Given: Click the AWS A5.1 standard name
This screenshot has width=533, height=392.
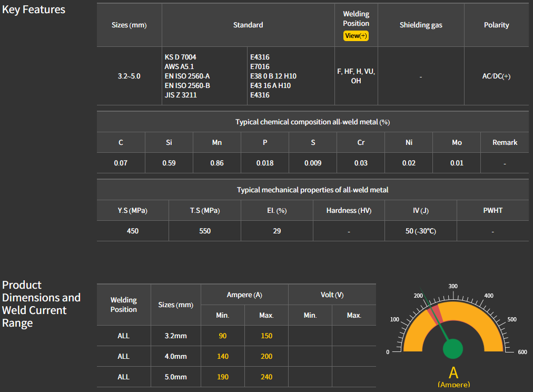Looking at the screenshot, I should coord(180,66).
